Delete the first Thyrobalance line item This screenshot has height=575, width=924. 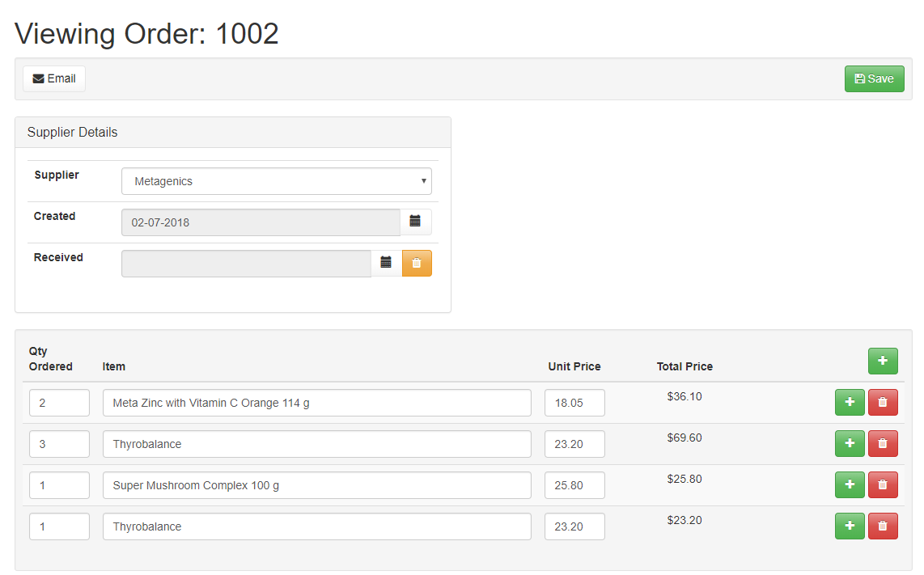click(x=883, y=443)
